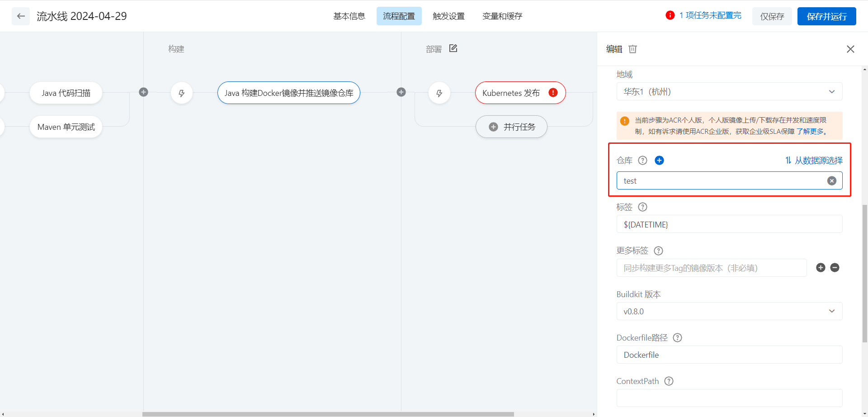Click the help icon next to 标签
This screenshot has width=868, height=417.
642,207
